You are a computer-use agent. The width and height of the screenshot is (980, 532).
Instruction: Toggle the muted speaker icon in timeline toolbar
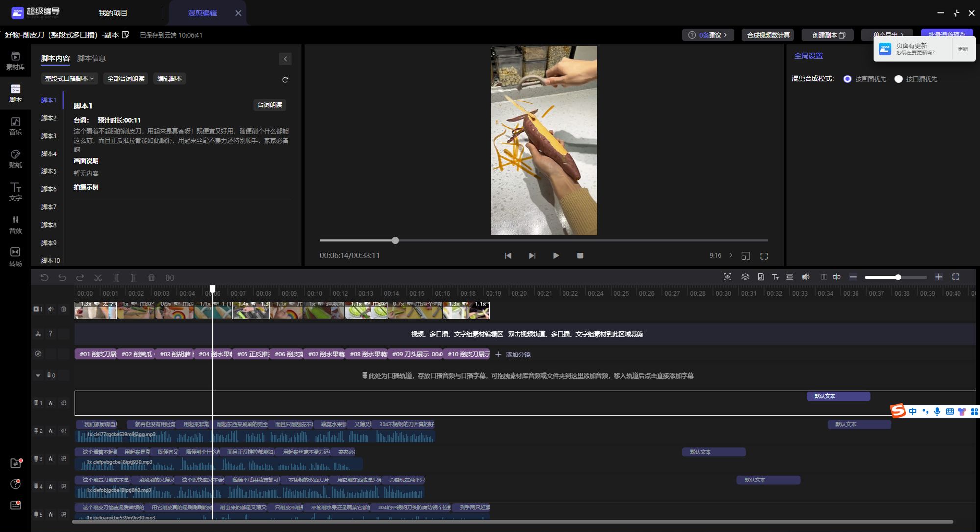click(806, 277)
